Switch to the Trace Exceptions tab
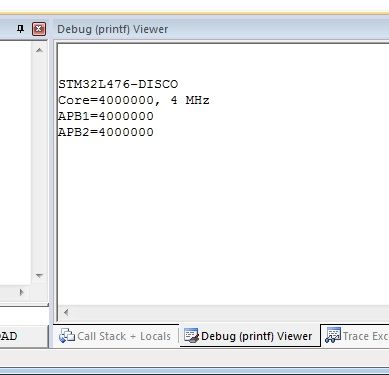The width and height of the screenshot is (389, 375). tap(356, 336)
